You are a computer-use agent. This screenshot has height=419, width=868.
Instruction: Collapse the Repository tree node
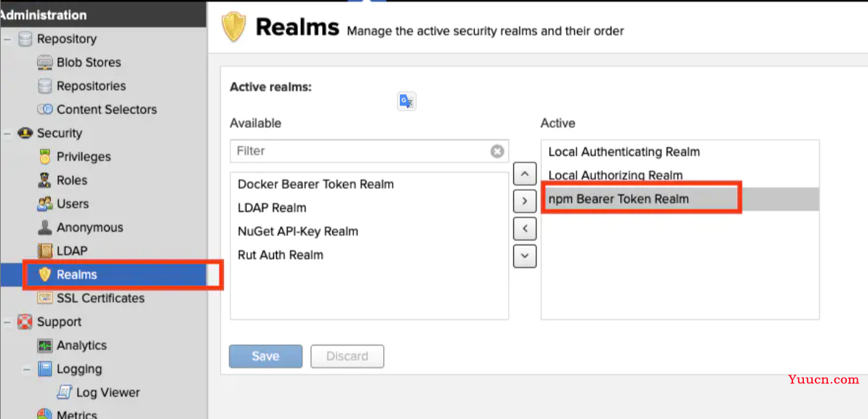tap(6, 39)
